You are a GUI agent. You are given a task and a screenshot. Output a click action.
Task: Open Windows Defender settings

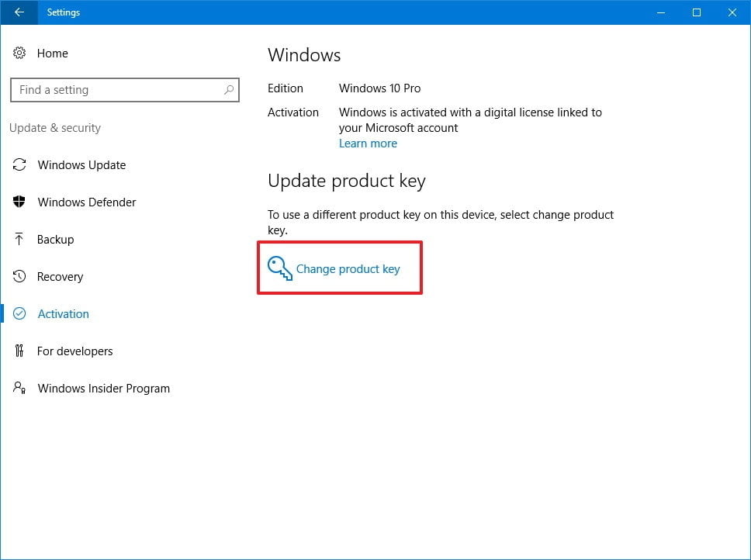tap(86, 202)
